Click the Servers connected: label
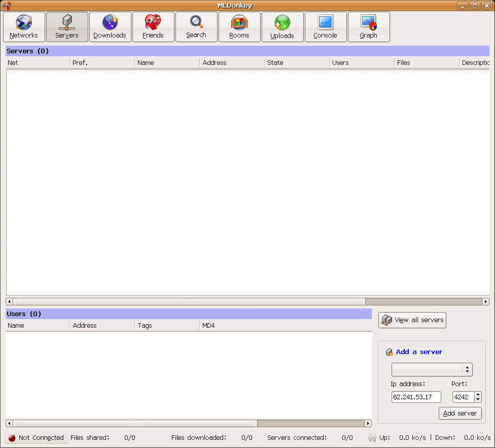This screenshot has height=448, width=495. coord(297,438)
